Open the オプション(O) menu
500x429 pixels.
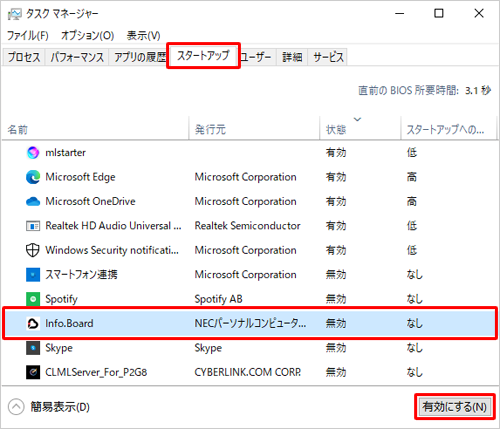[87, 35]
